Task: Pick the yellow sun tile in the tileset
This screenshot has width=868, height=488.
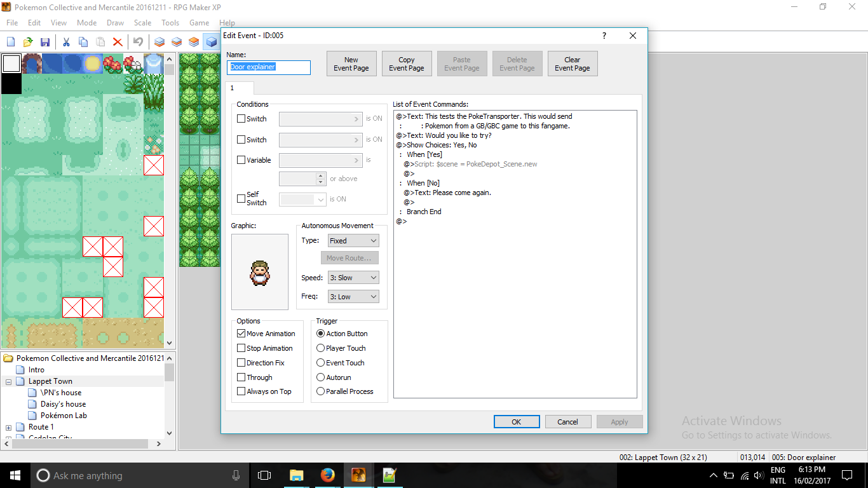Action: (x=92, y=64)
